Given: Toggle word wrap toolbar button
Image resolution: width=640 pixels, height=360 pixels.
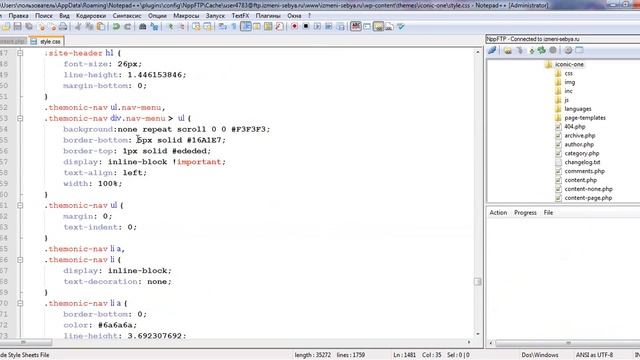Looking at the screenshot, I should (x=222, y=27).
